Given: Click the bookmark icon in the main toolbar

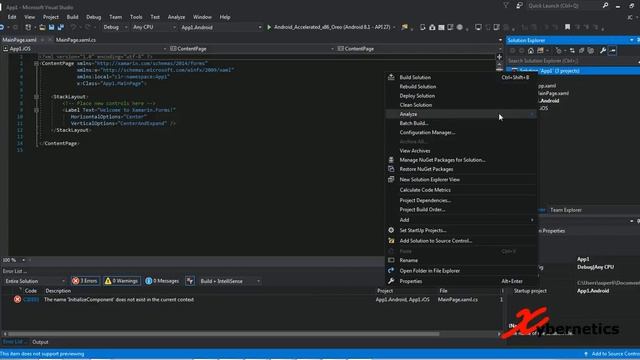Looking at the screenshot, I should (567, 27).
